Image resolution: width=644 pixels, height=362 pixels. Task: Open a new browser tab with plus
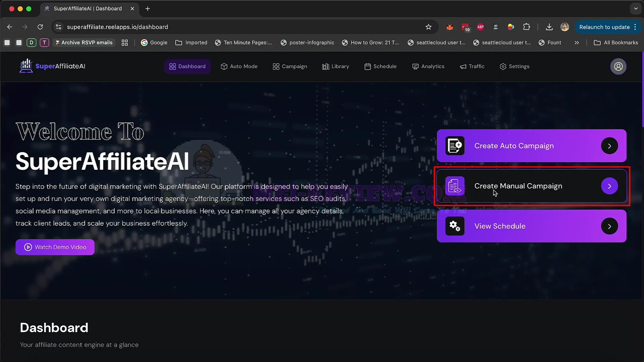pos(148,9)
